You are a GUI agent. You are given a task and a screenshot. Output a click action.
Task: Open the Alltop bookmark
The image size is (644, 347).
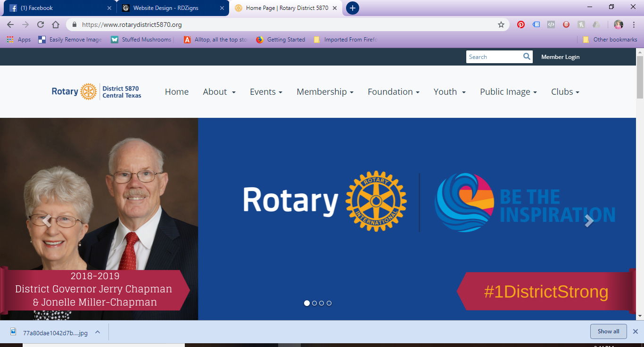[x=215, y=40]
